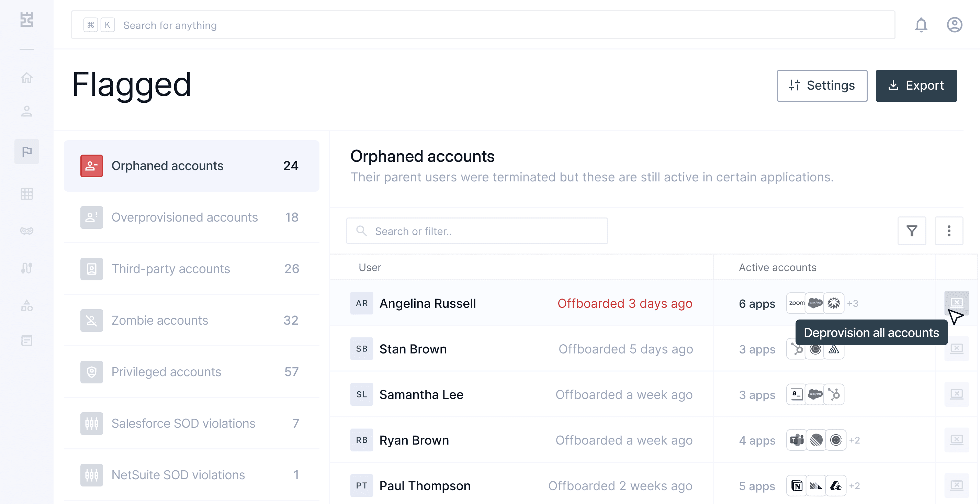This screenshot has height=504, width=980.
Task: Click the Export button
Action: tap(916, 86)
